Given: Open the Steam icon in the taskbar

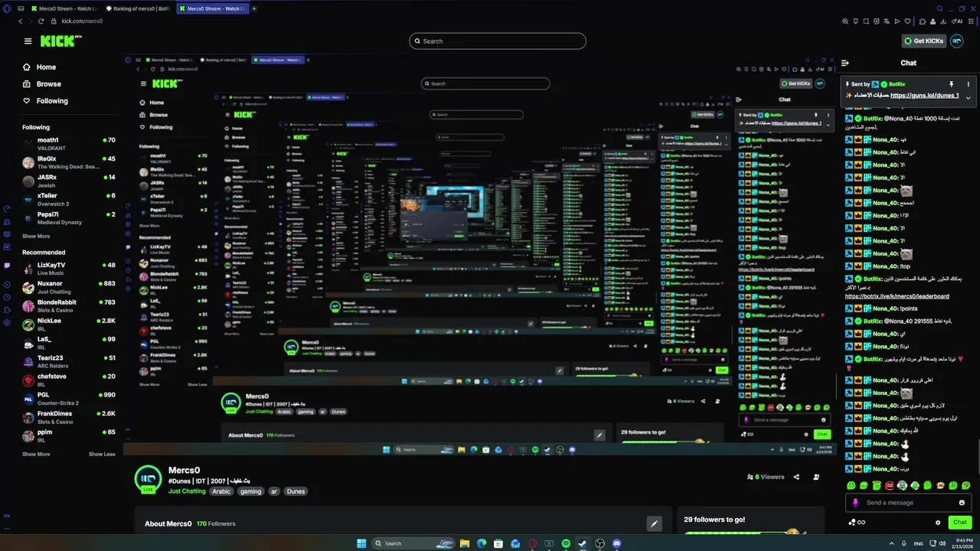Looking at the screenshot, I should [x=583, y=543].
